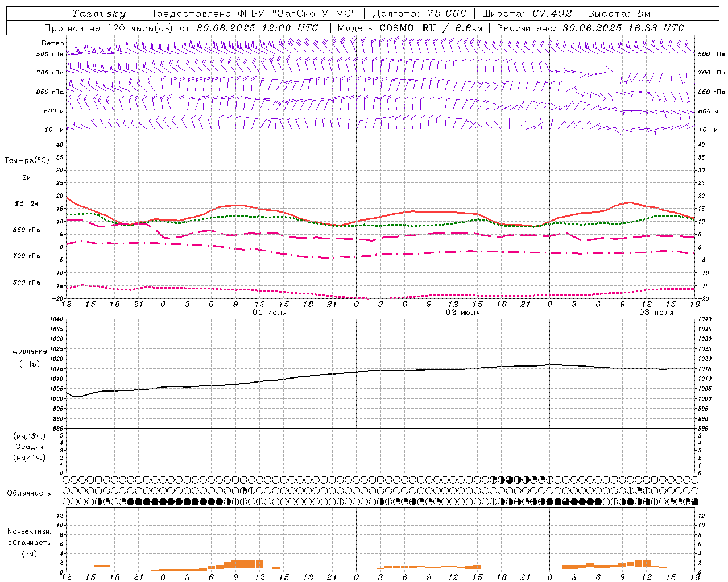This screenshot has width=728, height=582.
Task: Click the Тем-ра(°C) axis label
Action: pyautogui.click(x=27, y=161)
